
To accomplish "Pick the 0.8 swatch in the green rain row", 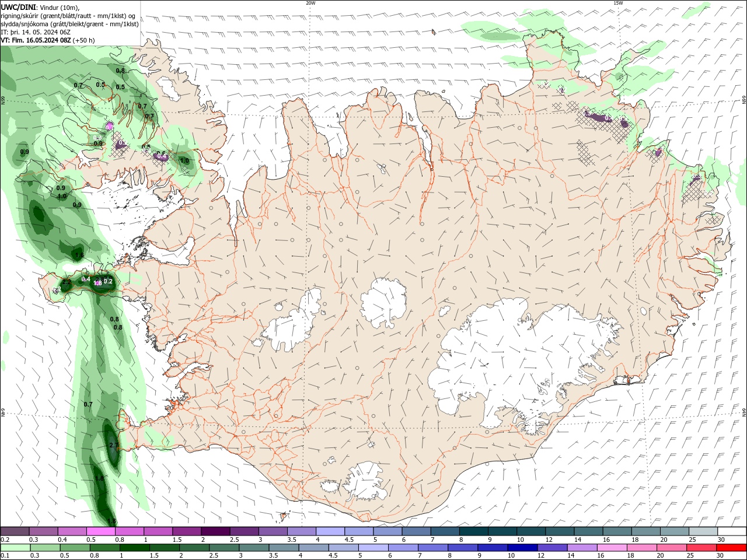I will (x=104, y=548).
